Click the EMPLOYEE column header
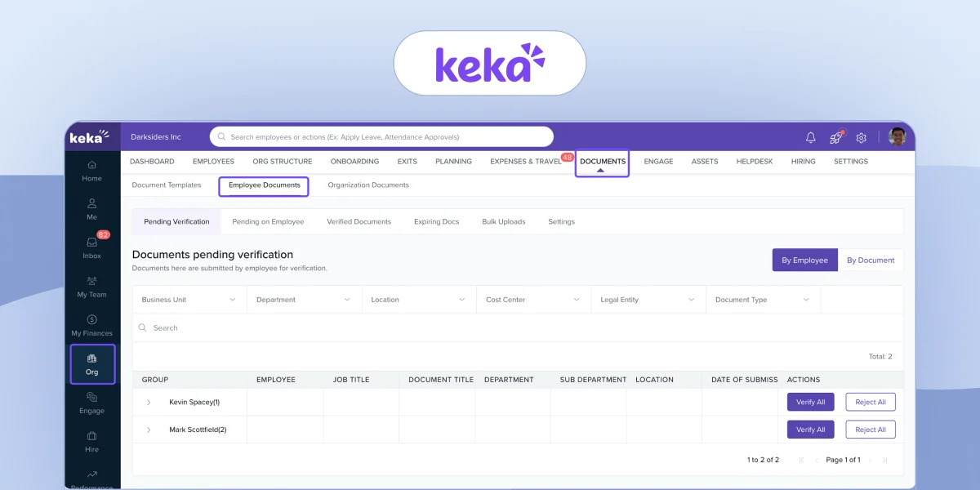This screenshot has width=980, height=490. click(x=276, y=380)
